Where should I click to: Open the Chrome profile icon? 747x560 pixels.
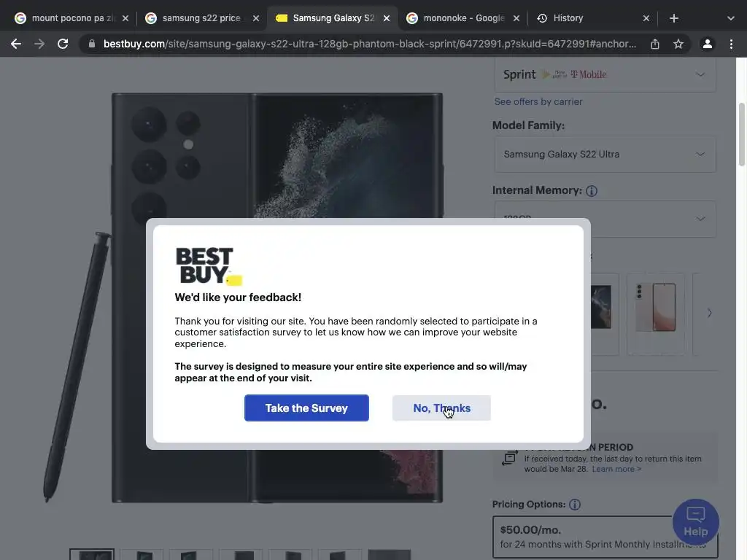[708, 44]
